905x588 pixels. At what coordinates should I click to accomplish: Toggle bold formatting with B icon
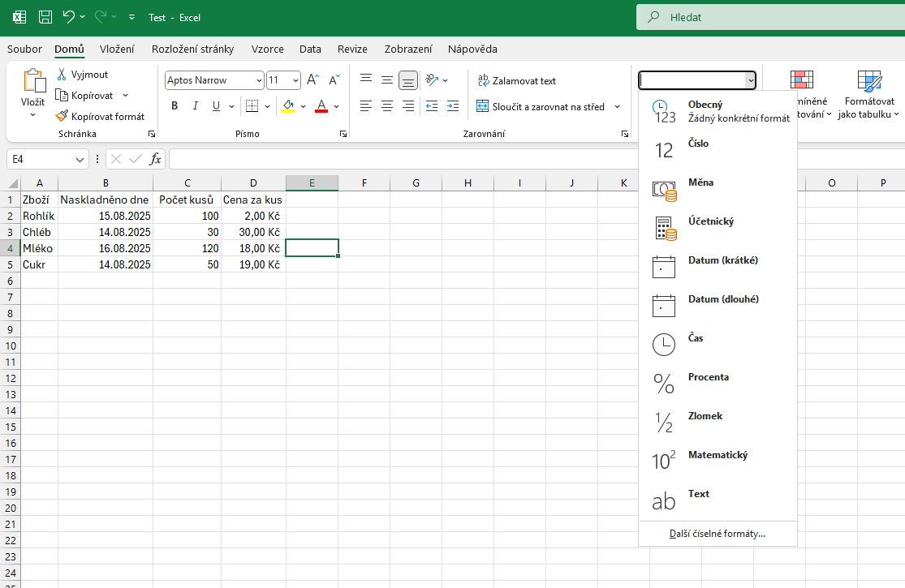(x=174, y=105)
